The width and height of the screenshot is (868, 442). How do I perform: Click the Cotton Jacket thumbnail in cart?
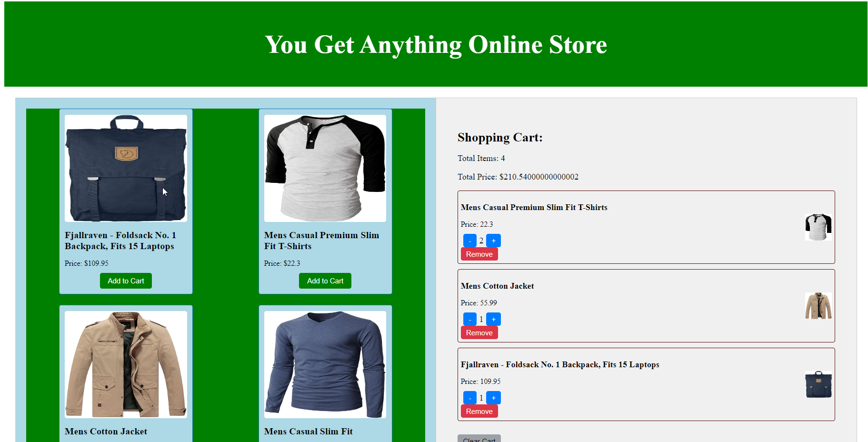point(818,306)
